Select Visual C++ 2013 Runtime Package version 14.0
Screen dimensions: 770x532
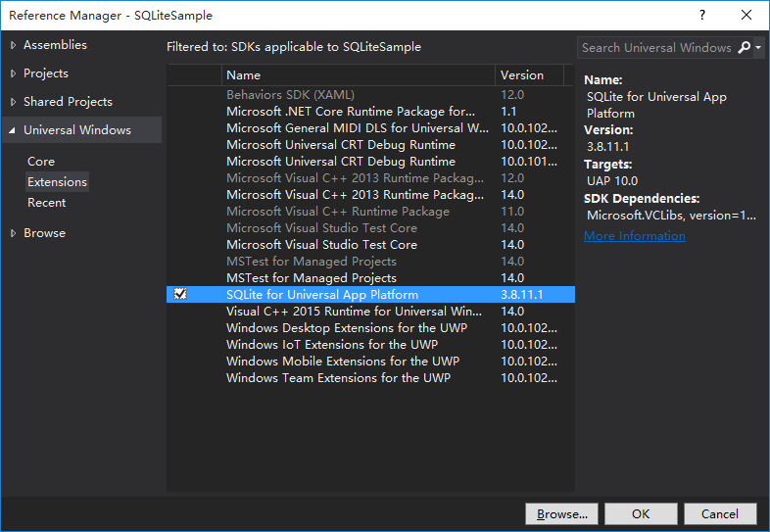[370, 195]
